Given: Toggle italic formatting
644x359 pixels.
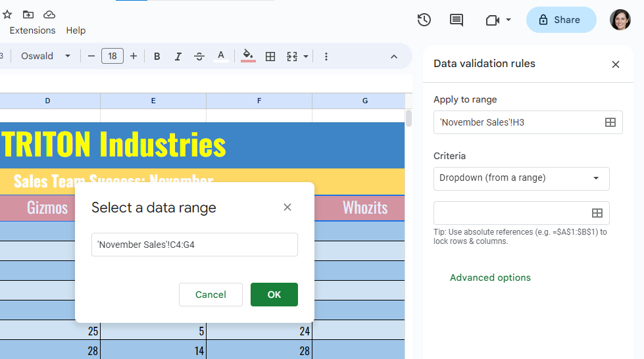Looking at the screenshot, I should 178,57.
